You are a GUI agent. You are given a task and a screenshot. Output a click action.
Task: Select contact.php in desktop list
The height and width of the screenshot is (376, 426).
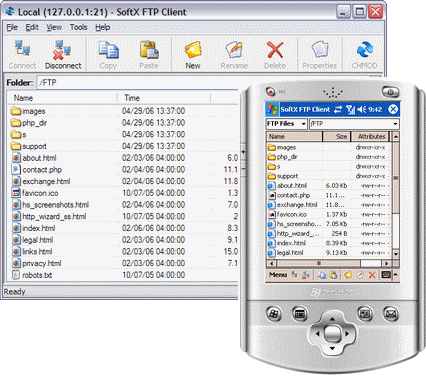coord(37,170)
